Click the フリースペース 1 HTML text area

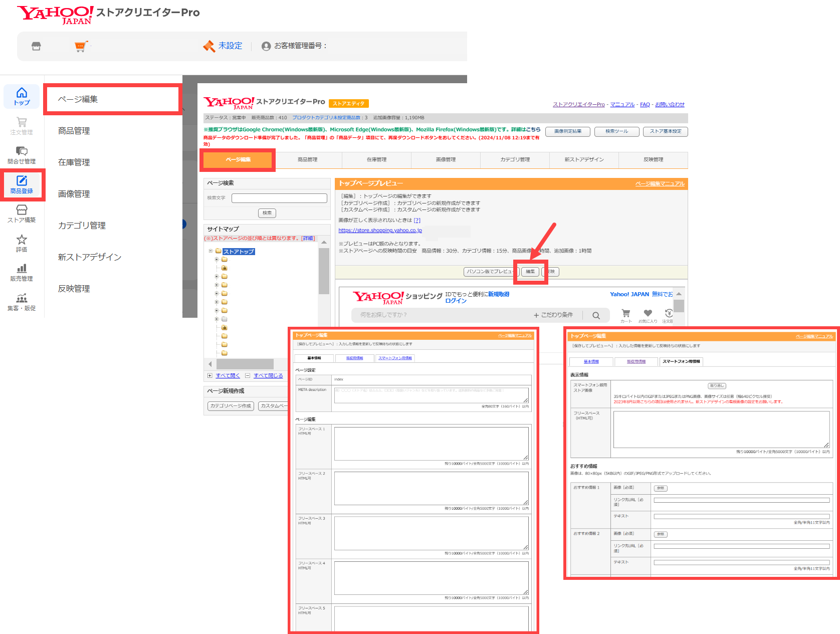[x=431, y=444]
